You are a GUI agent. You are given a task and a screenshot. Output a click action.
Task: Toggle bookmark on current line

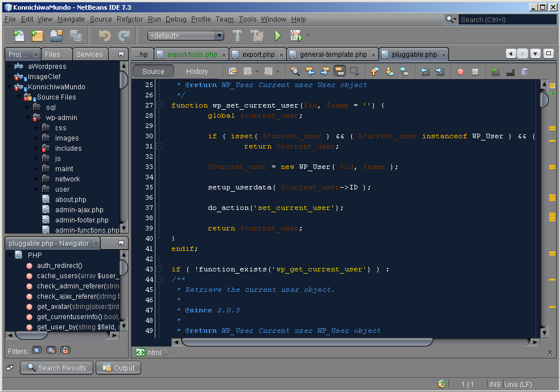404,72
